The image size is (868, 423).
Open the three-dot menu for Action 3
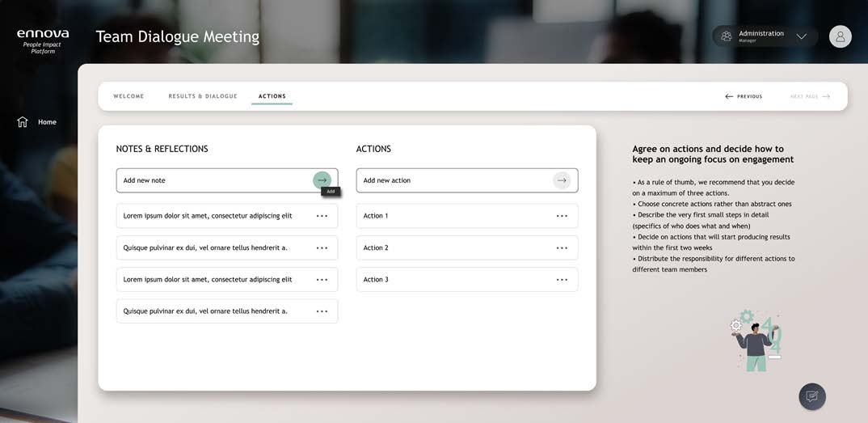tap(562, 280)
